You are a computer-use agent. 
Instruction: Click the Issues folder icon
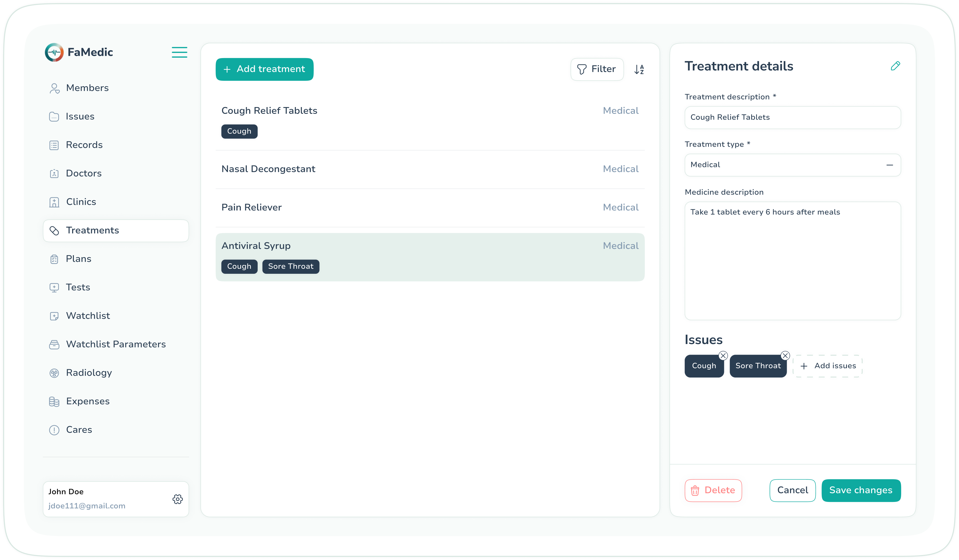click(54, 117)
